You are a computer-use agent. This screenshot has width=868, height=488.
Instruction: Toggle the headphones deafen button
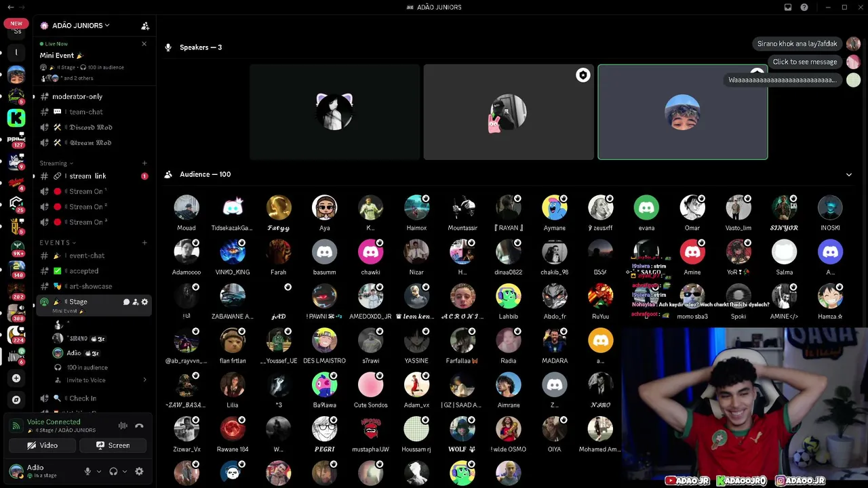(x=113, y=471)
